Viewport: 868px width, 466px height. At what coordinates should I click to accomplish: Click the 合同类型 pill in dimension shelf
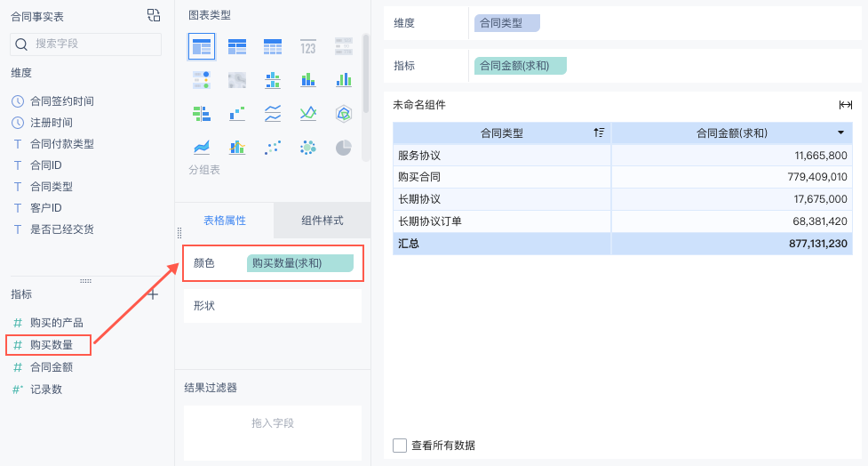[506, 23]
